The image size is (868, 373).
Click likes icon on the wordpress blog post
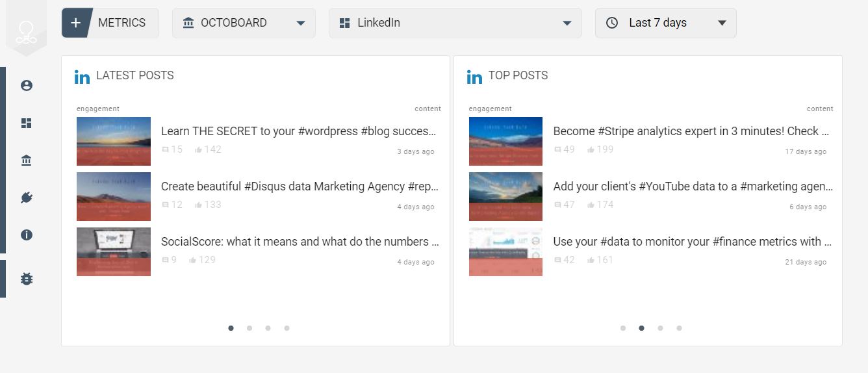pos(198,149)
